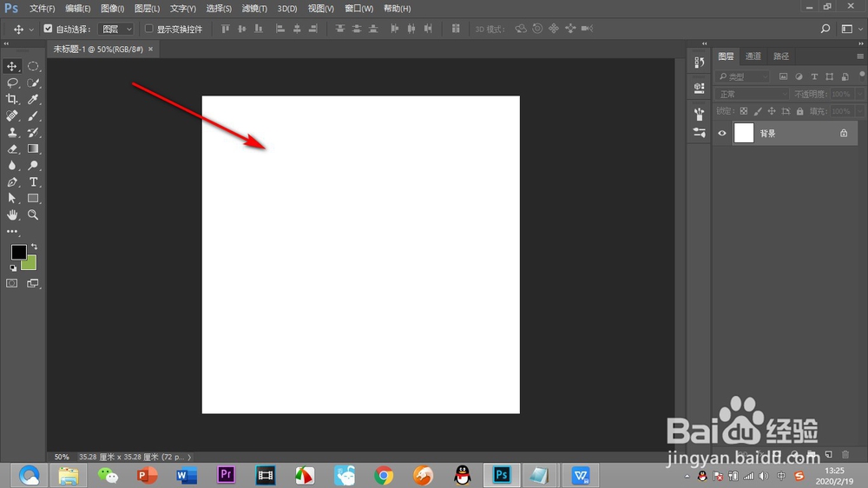Select the Quick Selection tool
Screen dimensions: 868x488
click(x=33, y=82)
